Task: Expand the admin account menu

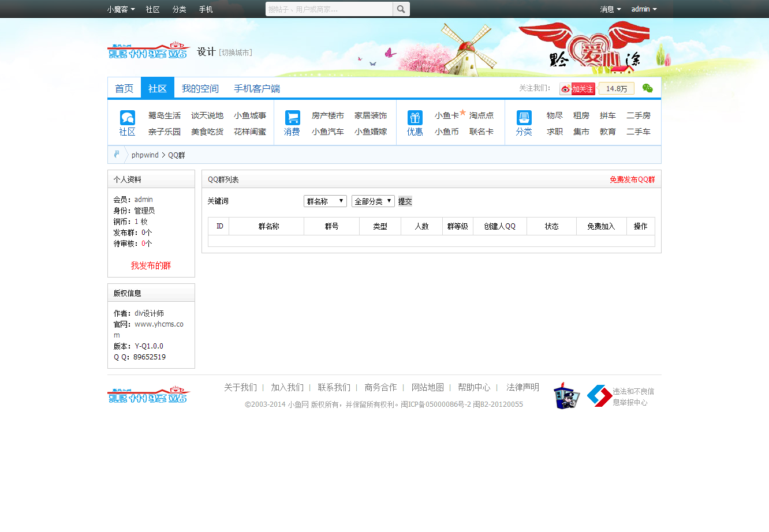Action: (x=644, y=9)
